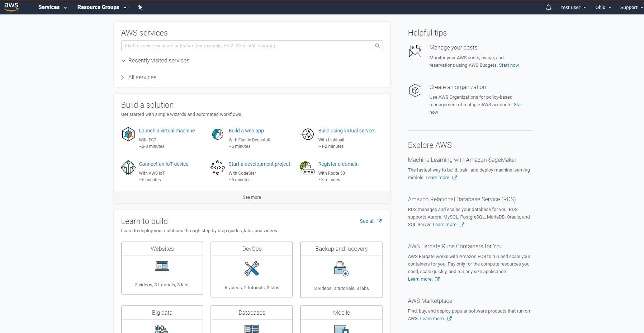Viewport: 644px width, 333px height.
Task: Click the pin shortcuts icon in navbar
Action: click(x=140, y=7)
